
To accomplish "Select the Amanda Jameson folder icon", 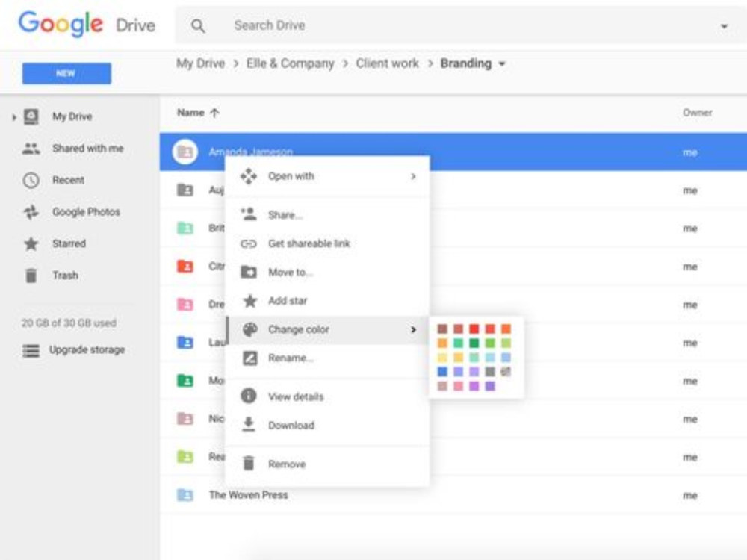I will pyautogui.click(x=185, y=152).
